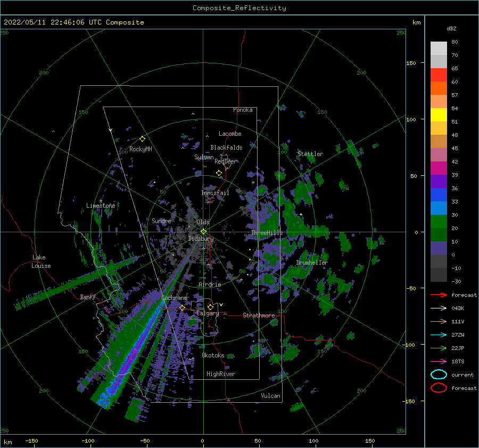Viewport: 479px width, 448px height.
Task: Click the Innisfail city label
Action: point(215,193)
